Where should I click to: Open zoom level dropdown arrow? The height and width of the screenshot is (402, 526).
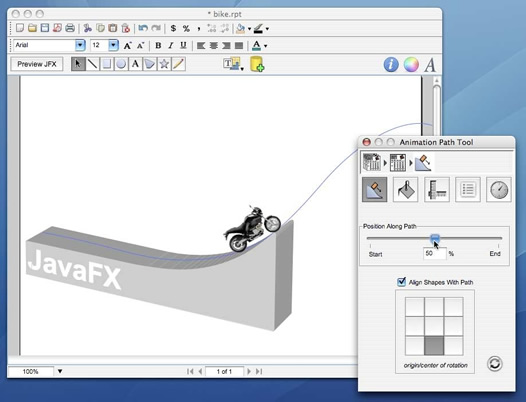click(60, 371)
